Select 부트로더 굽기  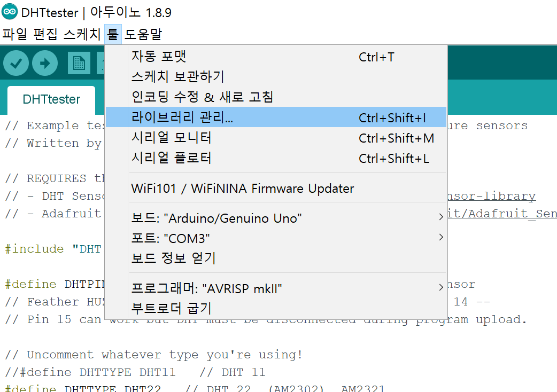tap(276, 308)
